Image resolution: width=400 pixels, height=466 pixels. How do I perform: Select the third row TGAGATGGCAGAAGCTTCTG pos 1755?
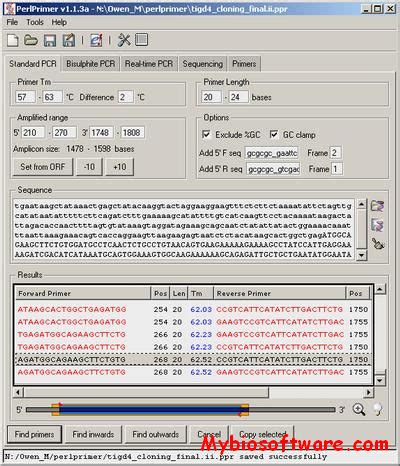click(x=193, y=335)
